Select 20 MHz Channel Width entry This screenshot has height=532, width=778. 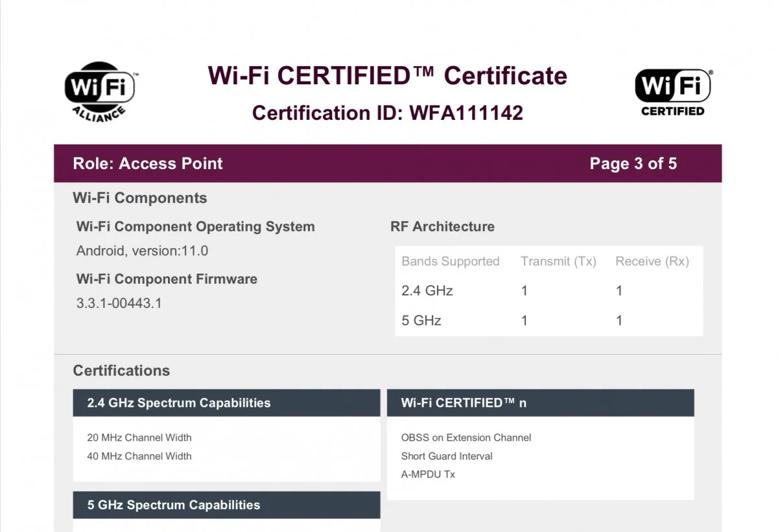(x=139, y=437)
